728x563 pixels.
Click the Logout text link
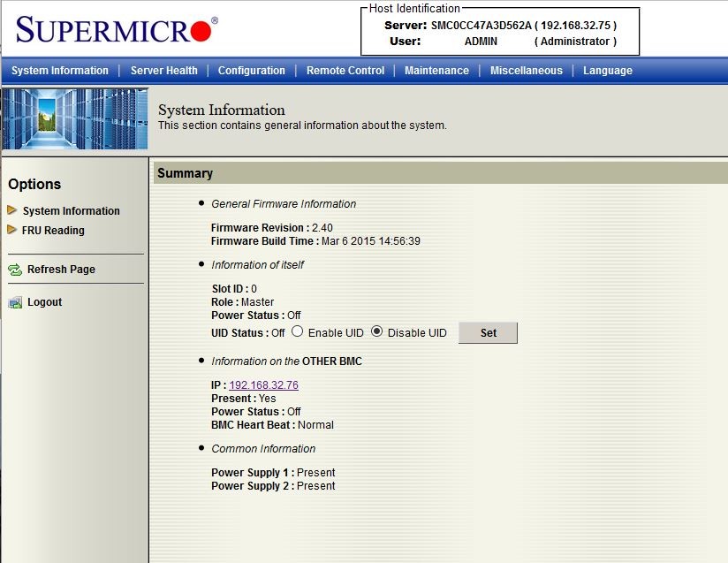pos(44,302)
